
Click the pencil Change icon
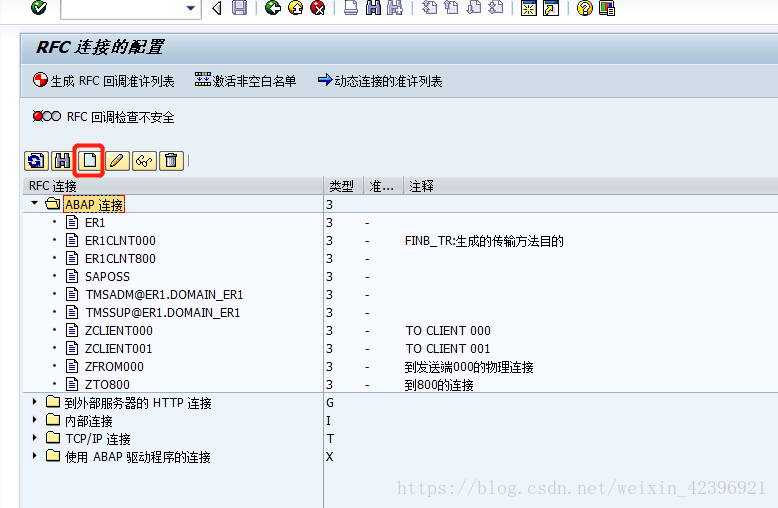117,161
